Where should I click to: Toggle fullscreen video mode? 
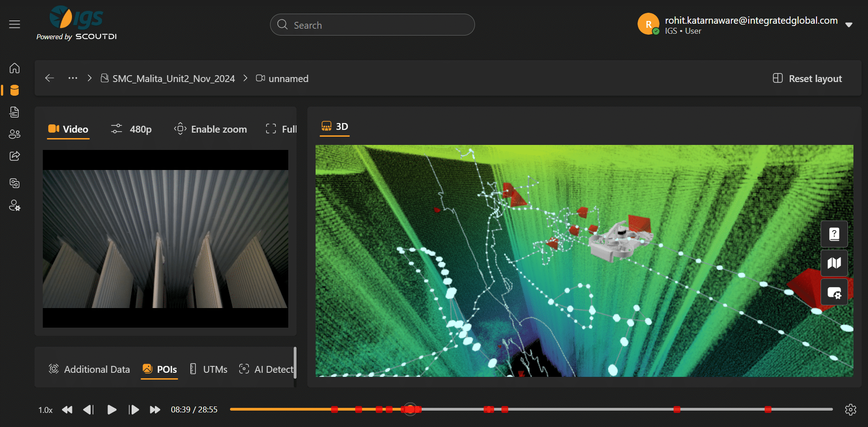[x=281, y=129]
